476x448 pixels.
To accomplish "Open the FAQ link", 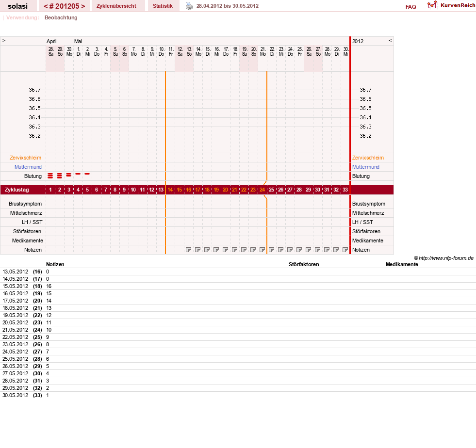I will point(410,7).
